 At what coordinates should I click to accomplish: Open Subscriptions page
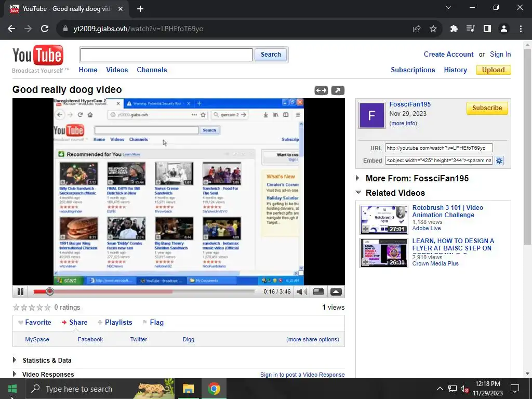(413, 70)
